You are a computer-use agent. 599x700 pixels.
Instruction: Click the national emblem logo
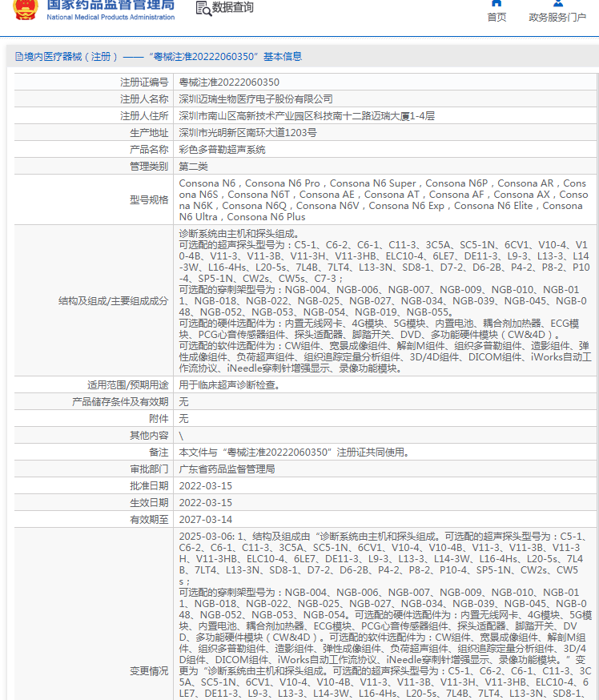26,9
